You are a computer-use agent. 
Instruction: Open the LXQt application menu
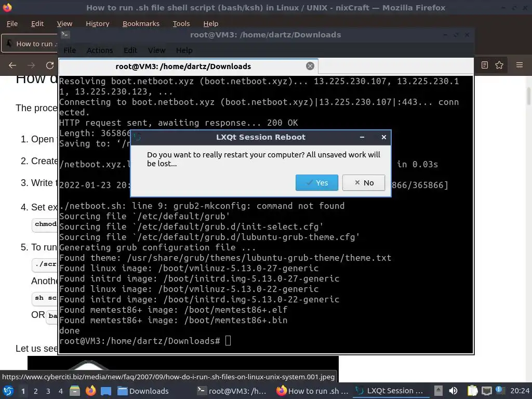tap(8, 391)
